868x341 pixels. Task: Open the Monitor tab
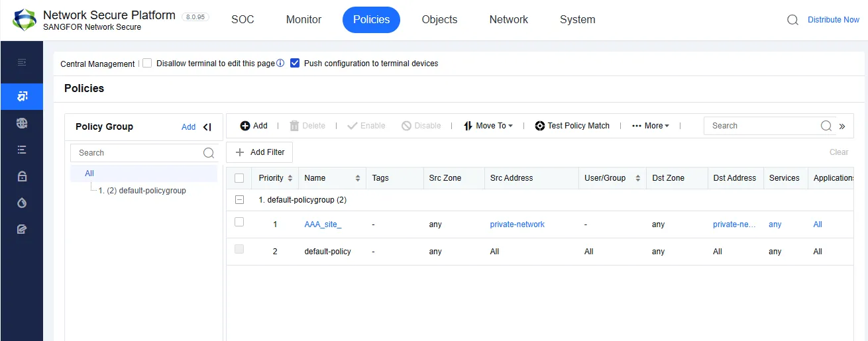coord(303,20)
